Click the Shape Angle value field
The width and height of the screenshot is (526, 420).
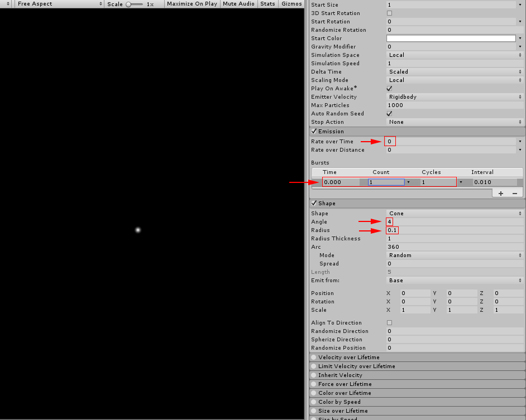click(455, 222)
